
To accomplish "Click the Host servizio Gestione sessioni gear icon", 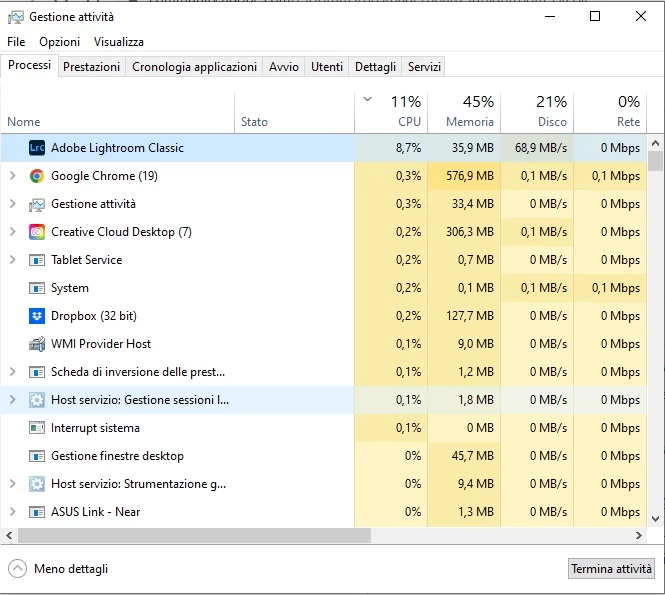I will pyautogui.click(x=37, y=400).
